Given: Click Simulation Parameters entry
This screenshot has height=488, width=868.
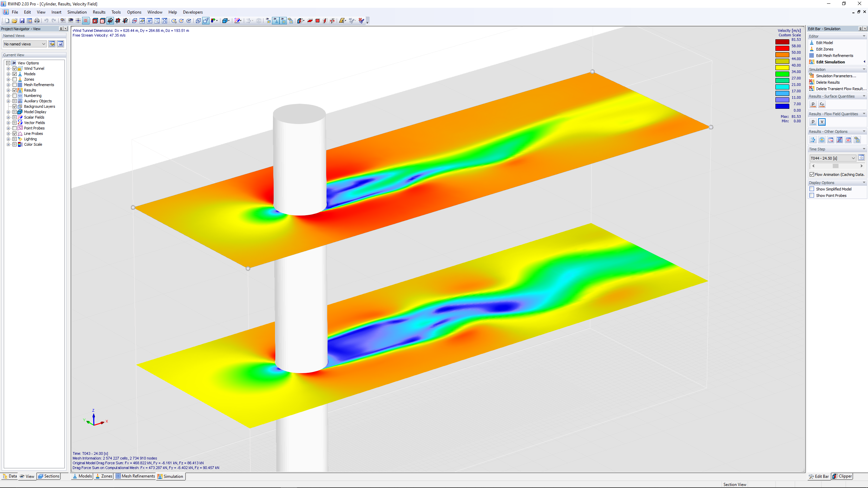Looking at the screenshot, I should (x=836, y=76).
